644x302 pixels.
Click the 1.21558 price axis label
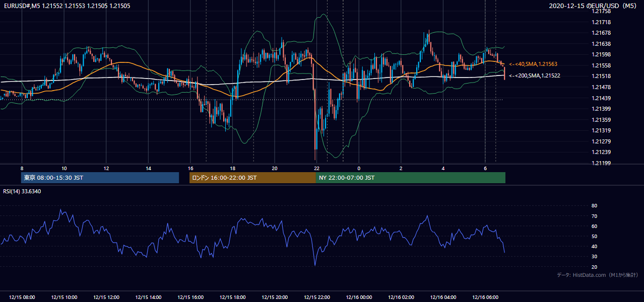coord(601,65)
